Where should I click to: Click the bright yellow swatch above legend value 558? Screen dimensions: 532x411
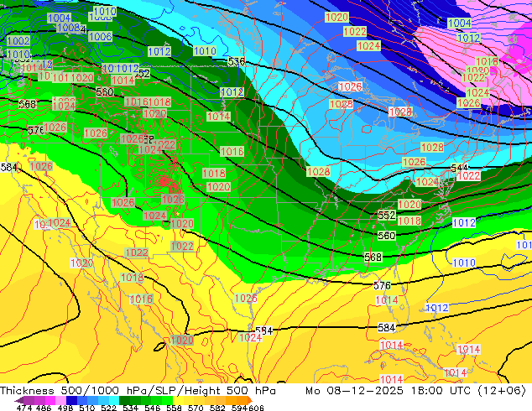click(178, 400)
